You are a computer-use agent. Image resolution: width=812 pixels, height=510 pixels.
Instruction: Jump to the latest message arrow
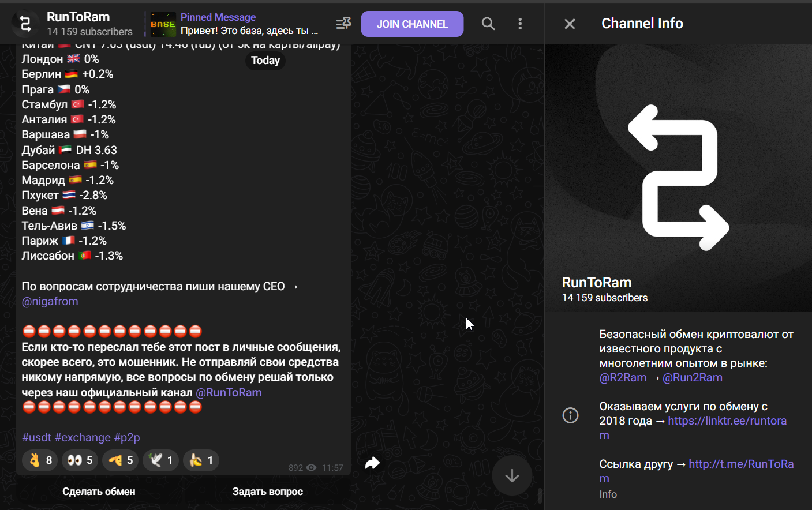(512, 475)
